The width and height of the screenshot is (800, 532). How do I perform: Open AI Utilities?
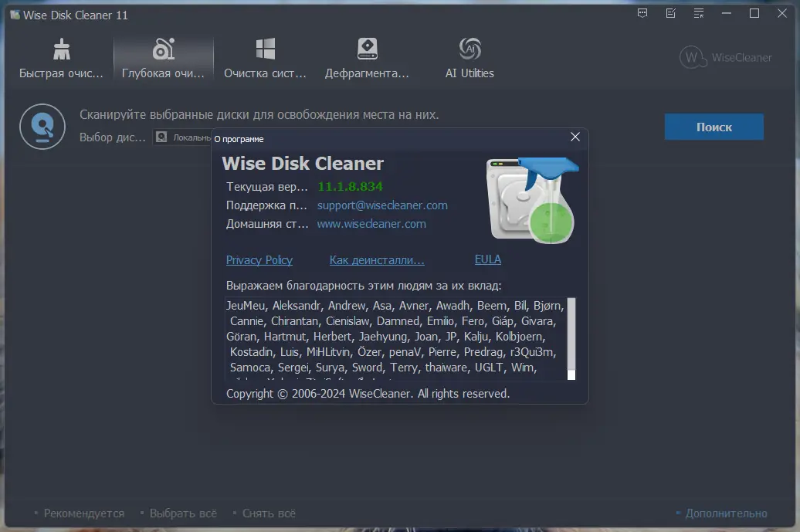coord(469,56)
